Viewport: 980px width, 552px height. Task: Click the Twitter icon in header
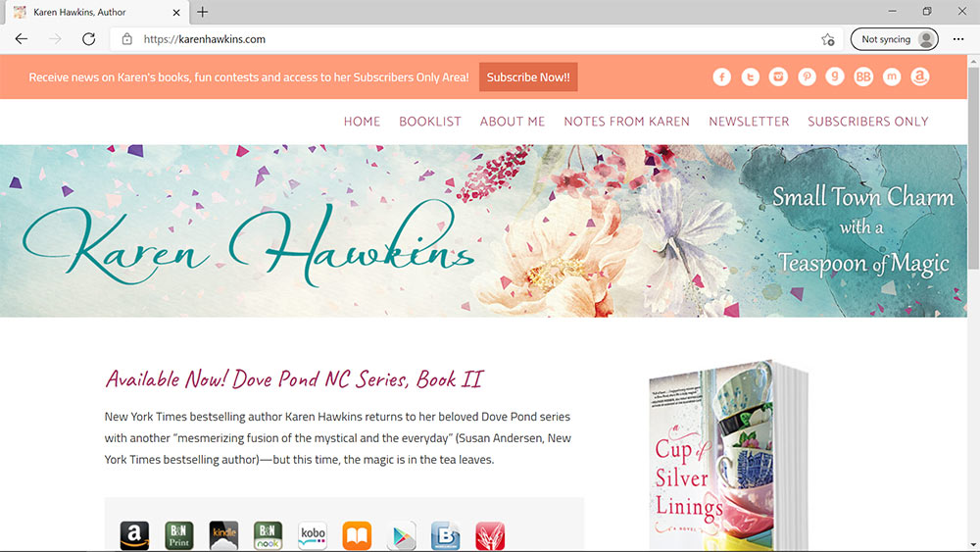coord(751,77)
